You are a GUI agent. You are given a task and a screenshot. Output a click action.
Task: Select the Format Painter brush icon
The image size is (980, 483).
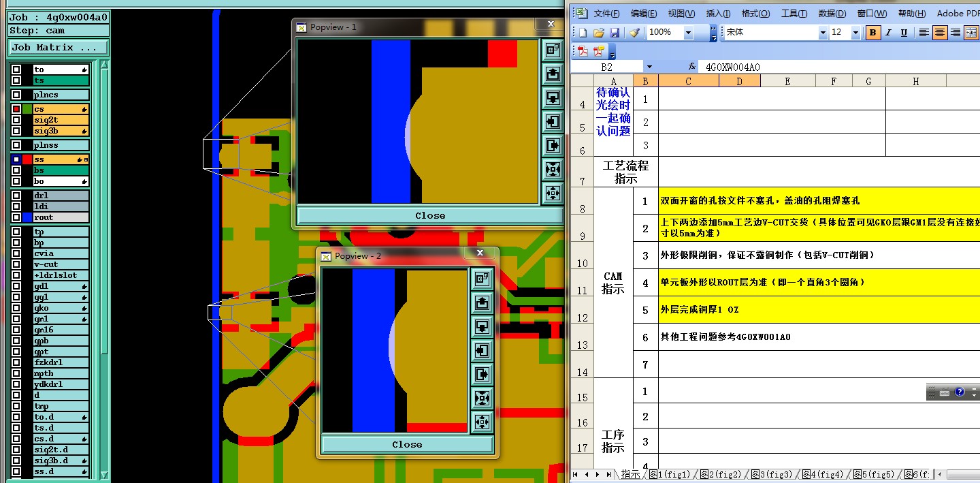coord(634,32)
